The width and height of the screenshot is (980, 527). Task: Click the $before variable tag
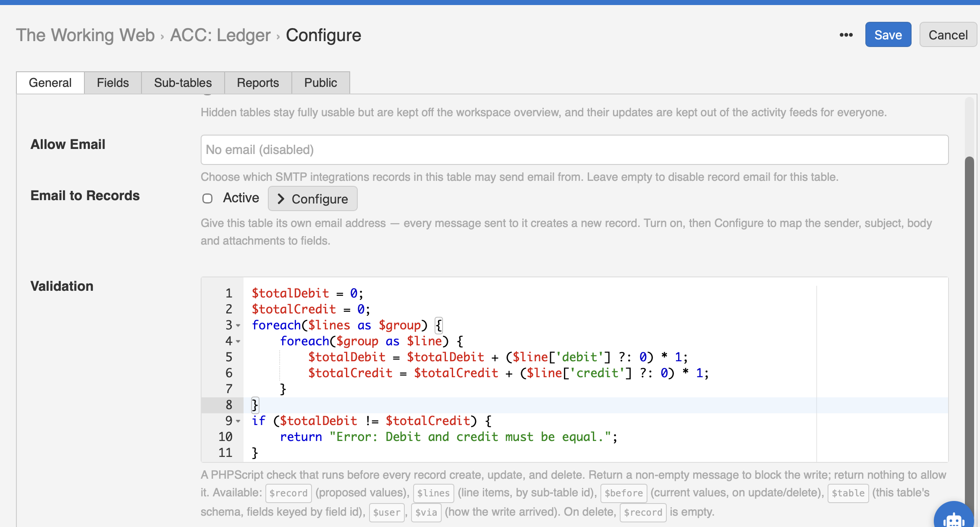[x=624, y=493]
